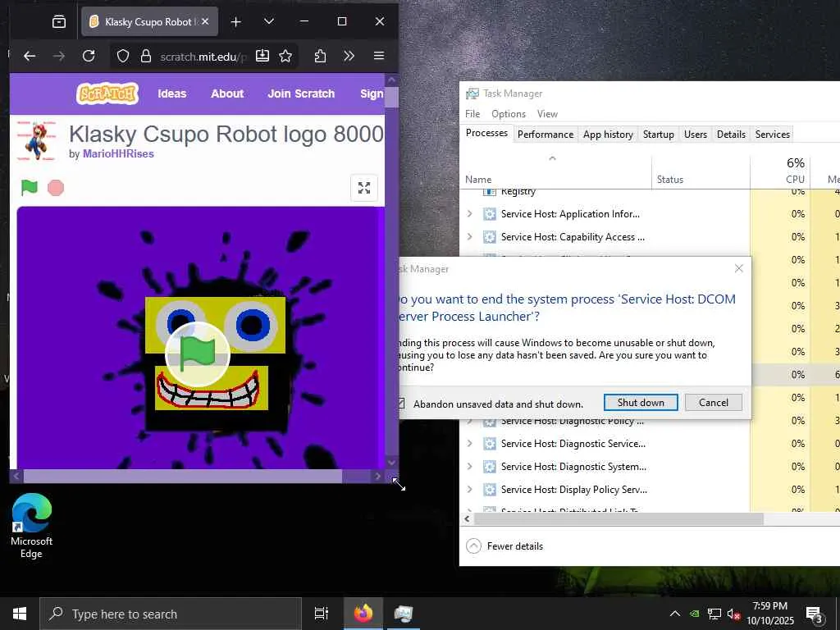840x630 pixels.
Task: Click the site security padlock icon
Action: 146,57
